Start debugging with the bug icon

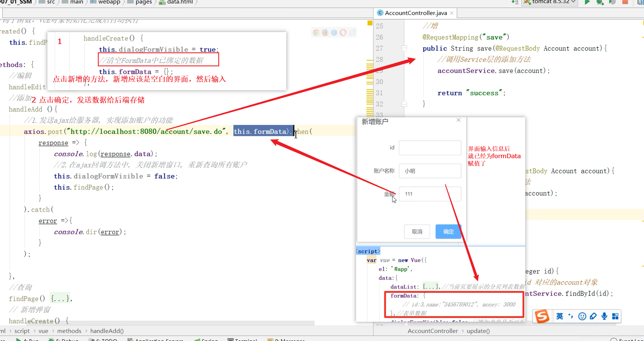pyautogui.click(x=600, y=2)
